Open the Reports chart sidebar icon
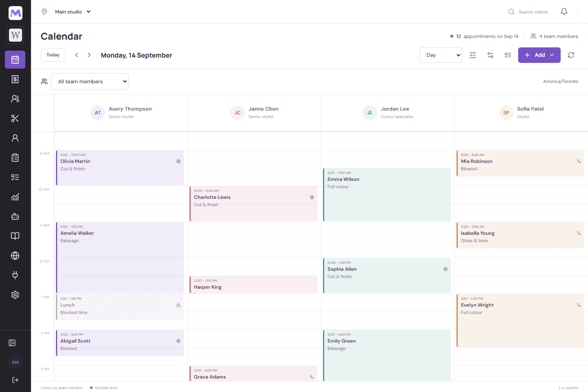 15,197
